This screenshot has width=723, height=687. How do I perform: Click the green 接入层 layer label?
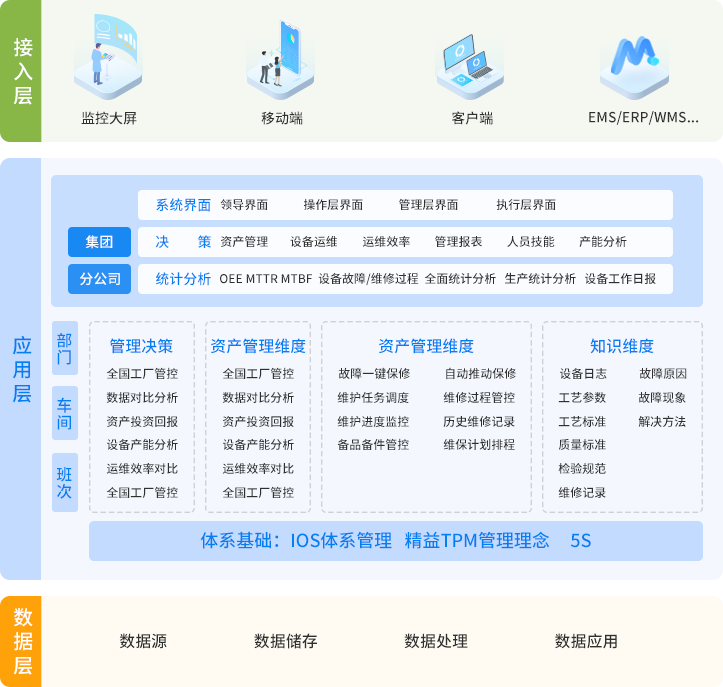[x=21, y=71]
